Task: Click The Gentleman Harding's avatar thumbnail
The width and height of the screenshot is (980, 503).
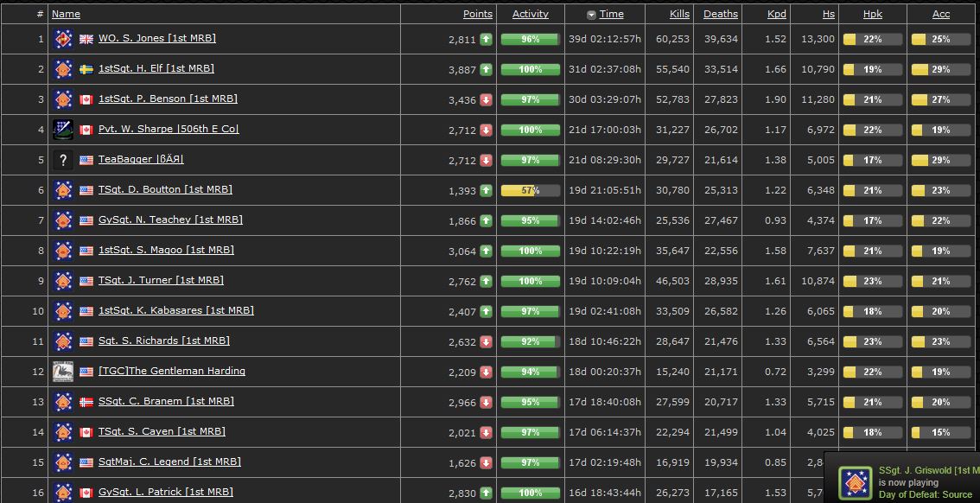Action: 63,372
